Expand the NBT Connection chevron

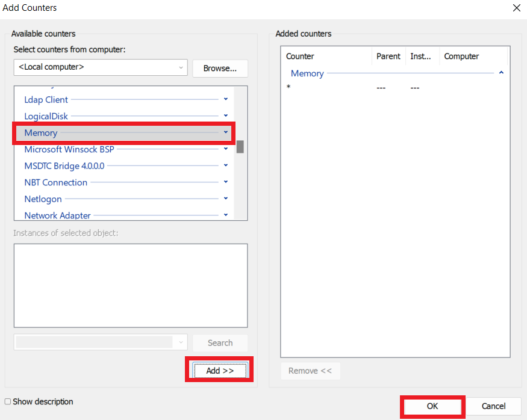(x=226, y=182)
